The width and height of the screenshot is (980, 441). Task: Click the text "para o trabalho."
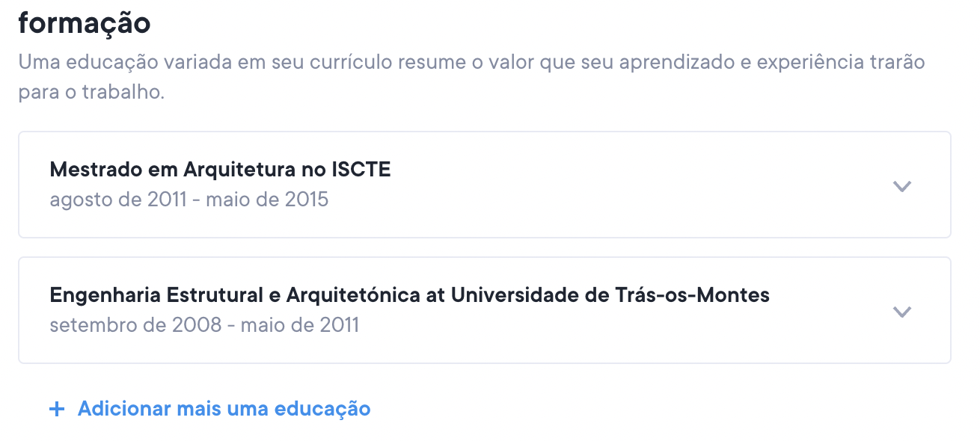point(91,94)
